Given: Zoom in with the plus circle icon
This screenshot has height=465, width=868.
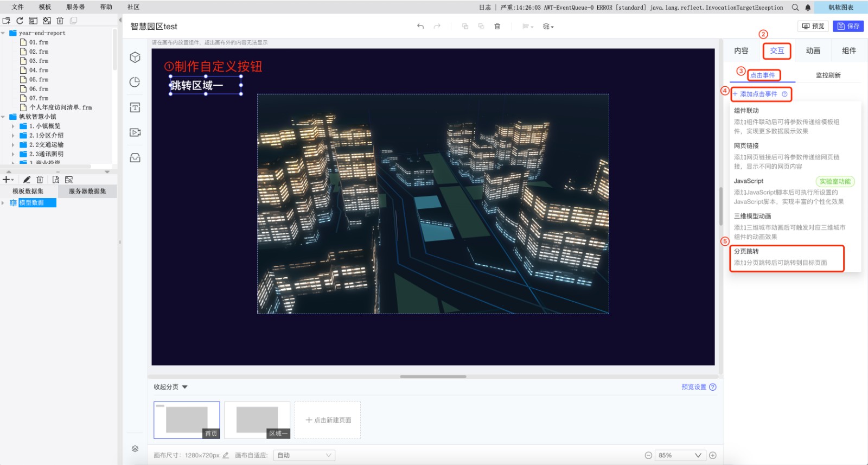Looking at the screenshot, I should (x=713, y=455).
